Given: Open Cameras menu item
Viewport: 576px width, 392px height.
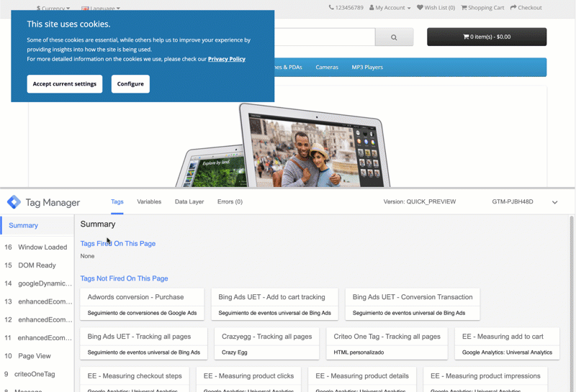Looking at the screenshot, I should (x=327, y=67).
